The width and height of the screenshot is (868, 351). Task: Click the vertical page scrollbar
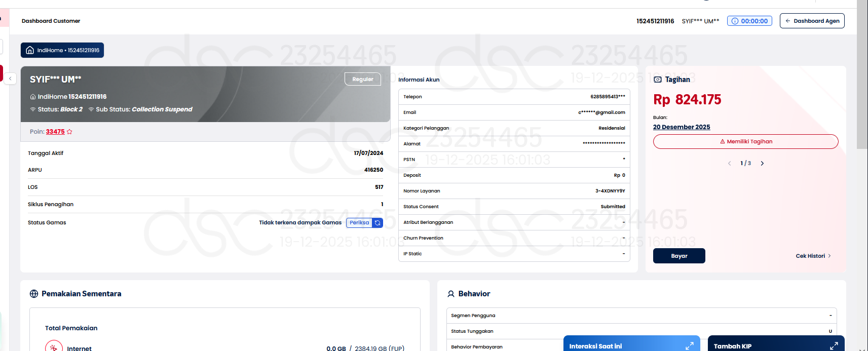862,74
